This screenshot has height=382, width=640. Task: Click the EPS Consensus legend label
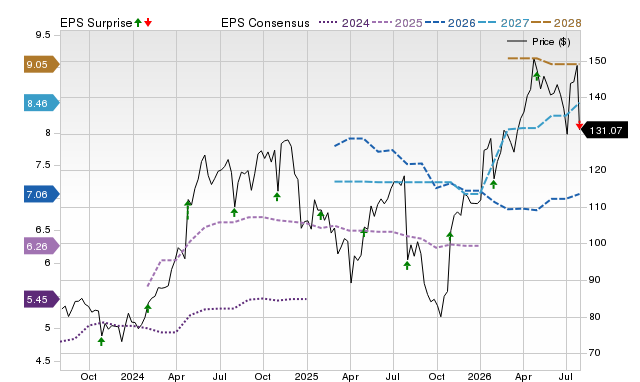pyautogui.click(x=265, y=23)
